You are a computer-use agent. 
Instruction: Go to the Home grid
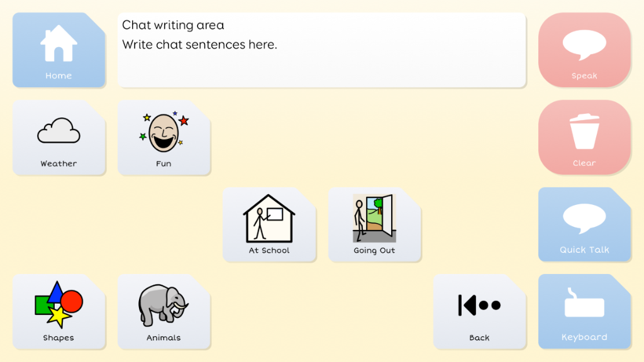point(58,50)
